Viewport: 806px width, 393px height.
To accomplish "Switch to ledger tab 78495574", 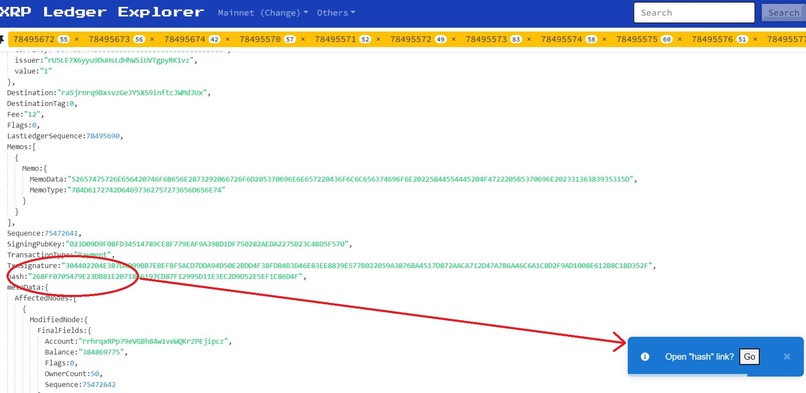I will (562, 39).
